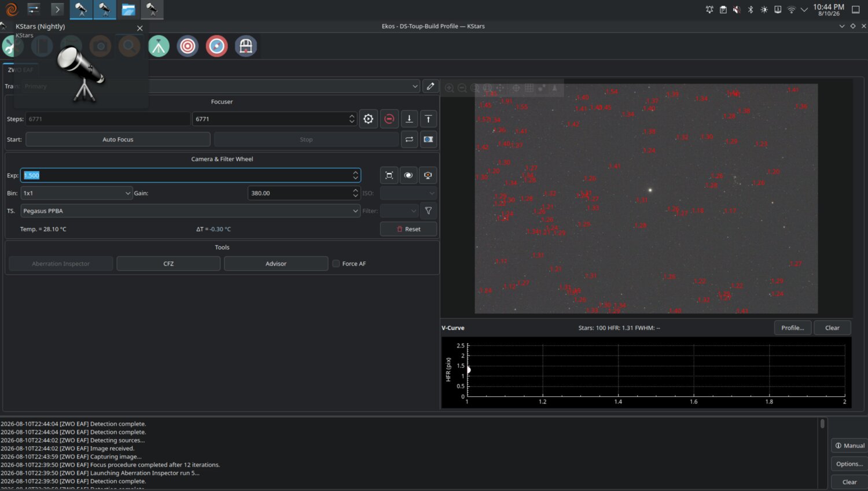Open the CFZ tool

[168, 264]
